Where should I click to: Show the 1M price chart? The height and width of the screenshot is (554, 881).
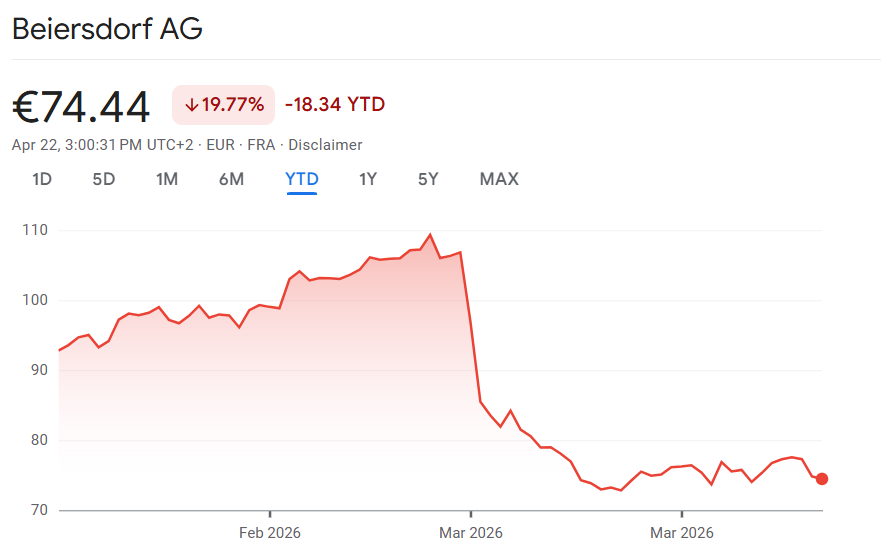[x=167, y=179]
